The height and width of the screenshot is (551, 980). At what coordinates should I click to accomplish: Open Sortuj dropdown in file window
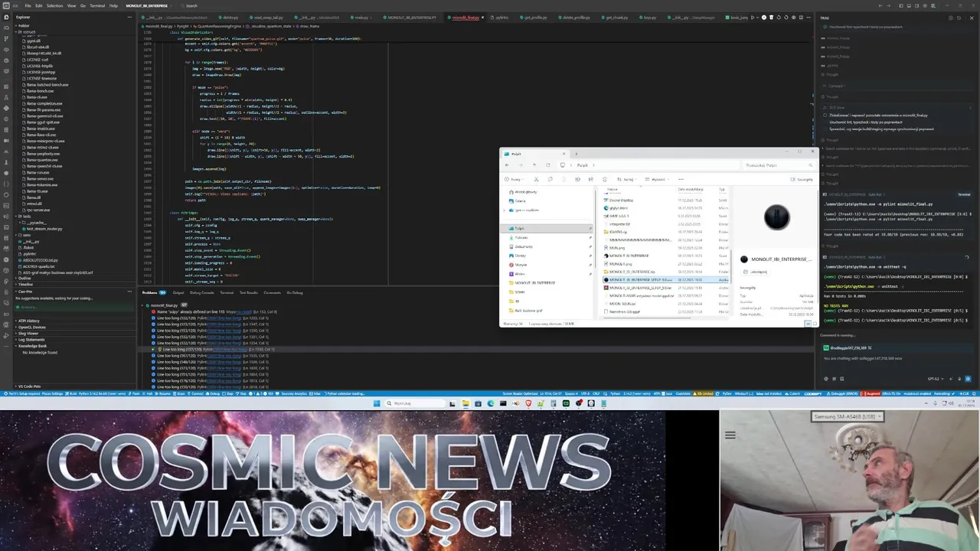coord(627,179)
